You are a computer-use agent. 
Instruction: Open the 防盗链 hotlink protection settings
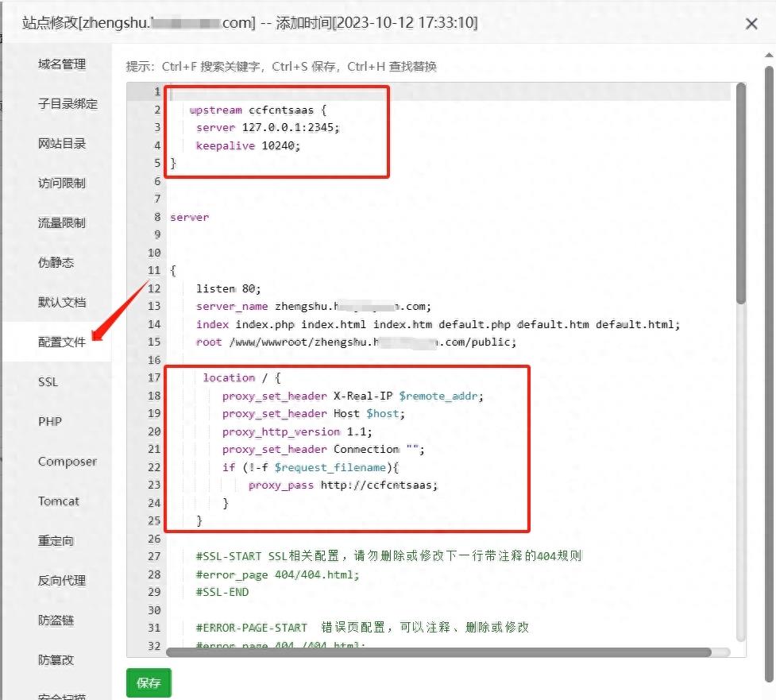(58, 621)
